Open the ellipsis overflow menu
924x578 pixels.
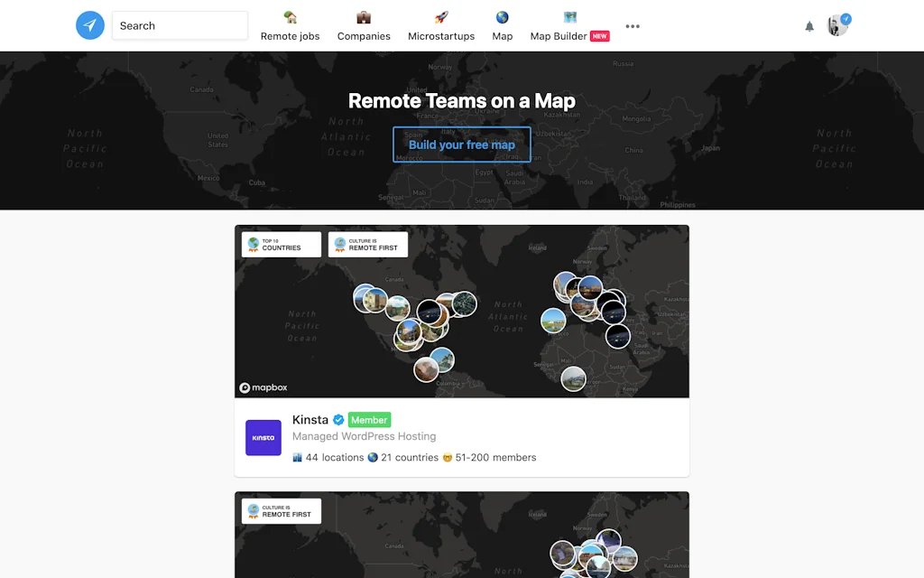(632, 26)
